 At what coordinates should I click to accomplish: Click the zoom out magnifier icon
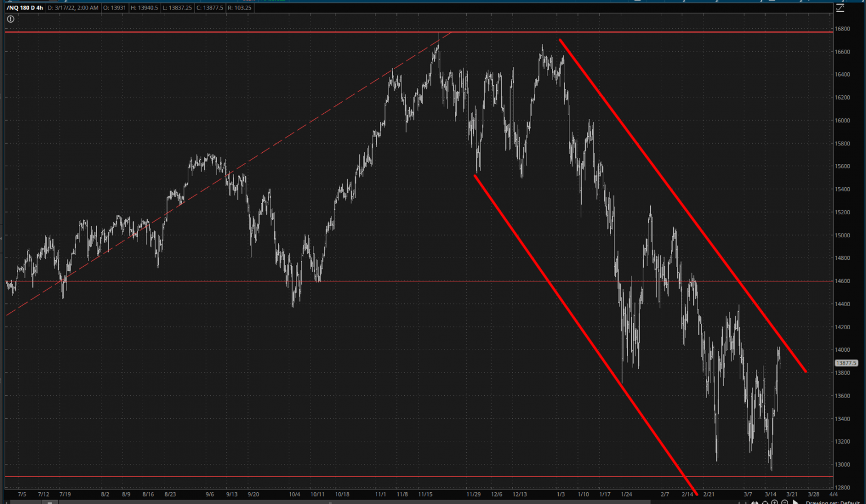pos(785,502)
